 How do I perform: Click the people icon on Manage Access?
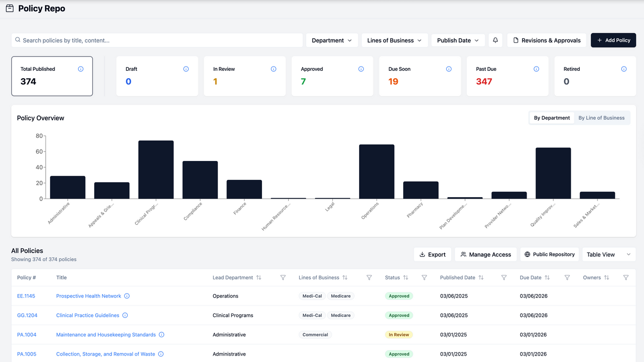(463, 254)
